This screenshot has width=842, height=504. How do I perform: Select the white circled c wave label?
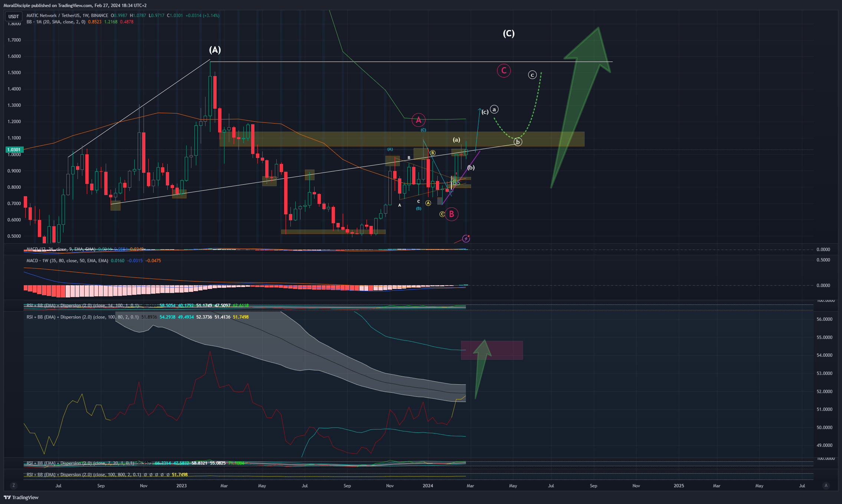click(532, 75)
